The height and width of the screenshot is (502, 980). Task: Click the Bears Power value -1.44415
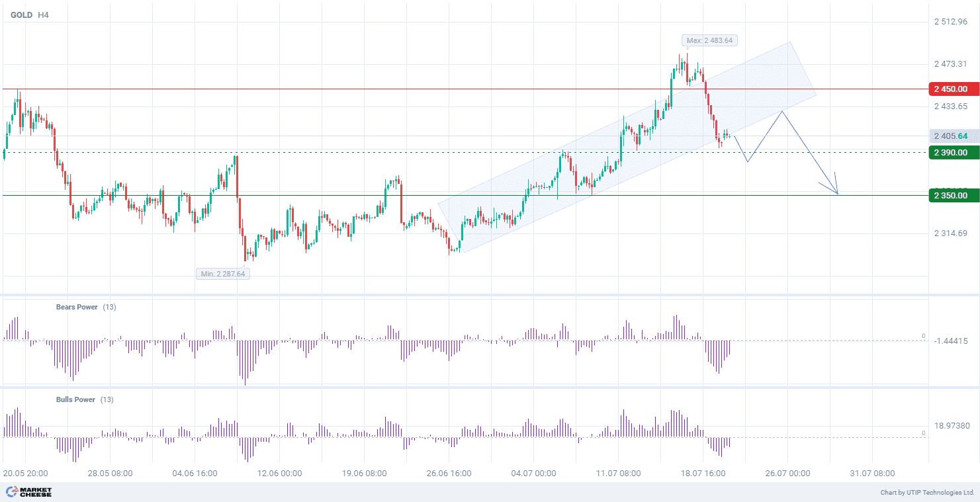(x=952, y=341)
